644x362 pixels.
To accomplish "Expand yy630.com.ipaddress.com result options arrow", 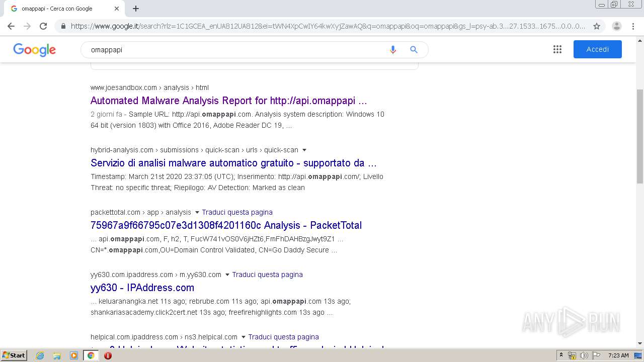I will click(x=227, y=275).
